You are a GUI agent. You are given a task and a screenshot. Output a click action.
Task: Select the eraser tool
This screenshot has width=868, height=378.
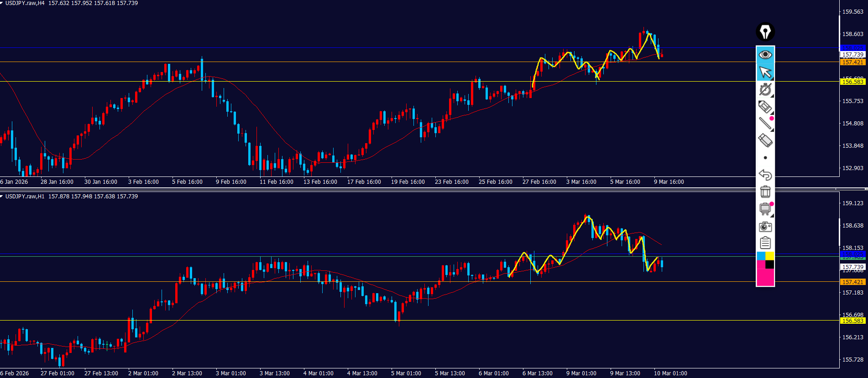[765, 140]
